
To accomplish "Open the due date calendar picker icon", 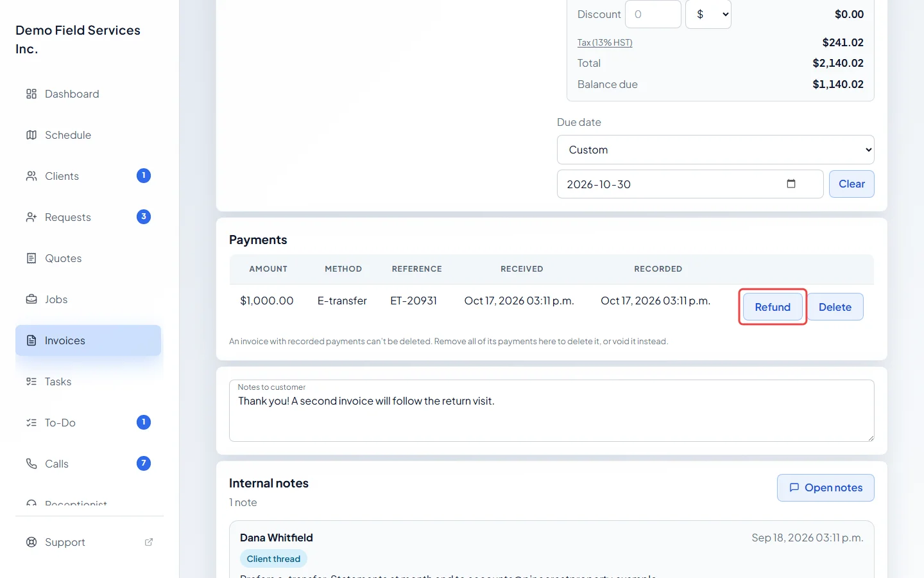I will tap(791, 184).
